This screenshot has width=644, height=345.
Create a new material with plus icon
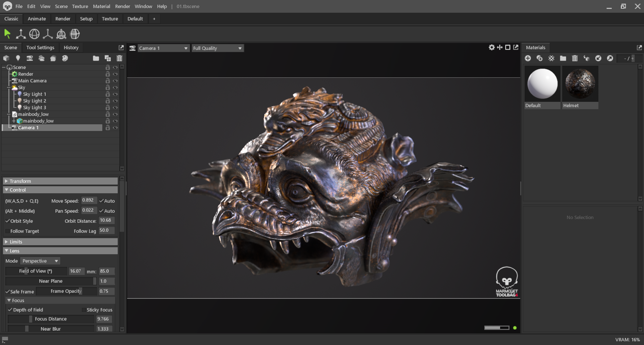coord(528,58)
